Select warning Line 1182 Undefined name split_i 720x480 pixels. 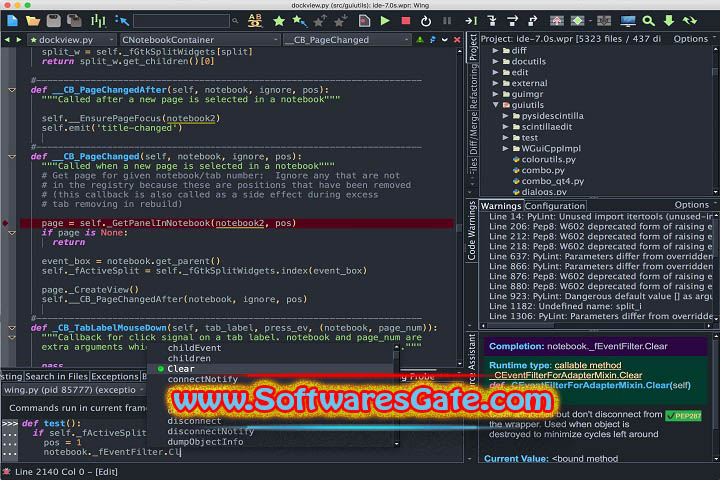(x=566, y=306)
